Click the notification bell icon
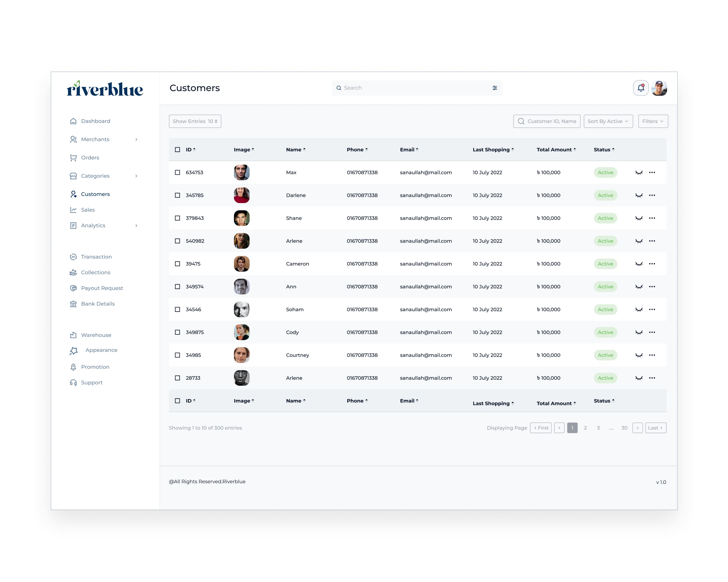The image size is (728, 582). tap(641, 88)
